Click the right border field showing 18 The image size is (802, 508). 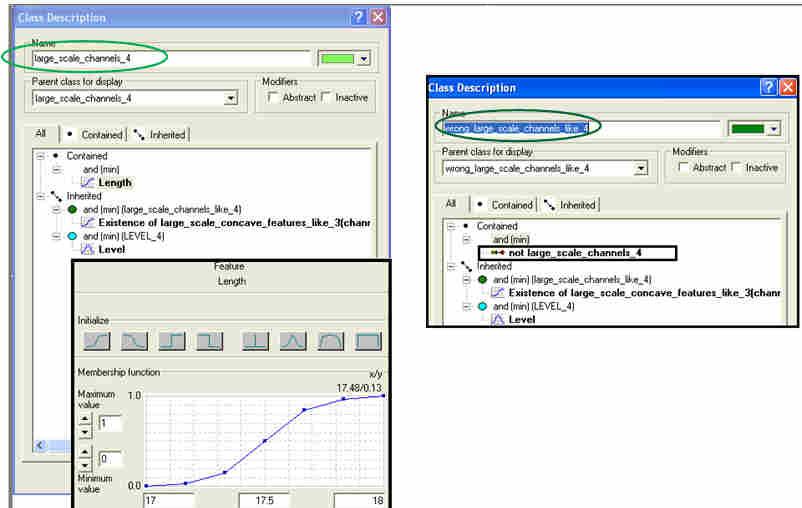[359, 500]
